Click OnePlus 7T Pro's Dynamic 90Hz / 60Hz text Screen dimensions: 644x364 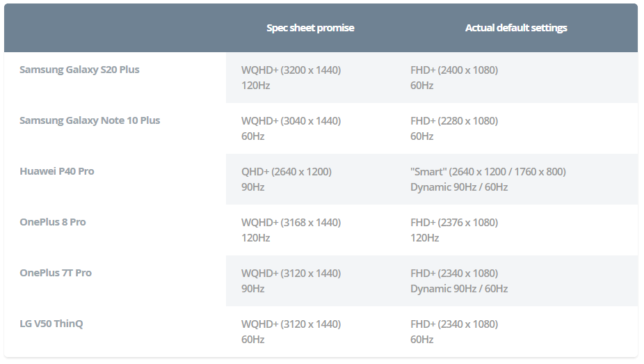[x=459, y=289]
